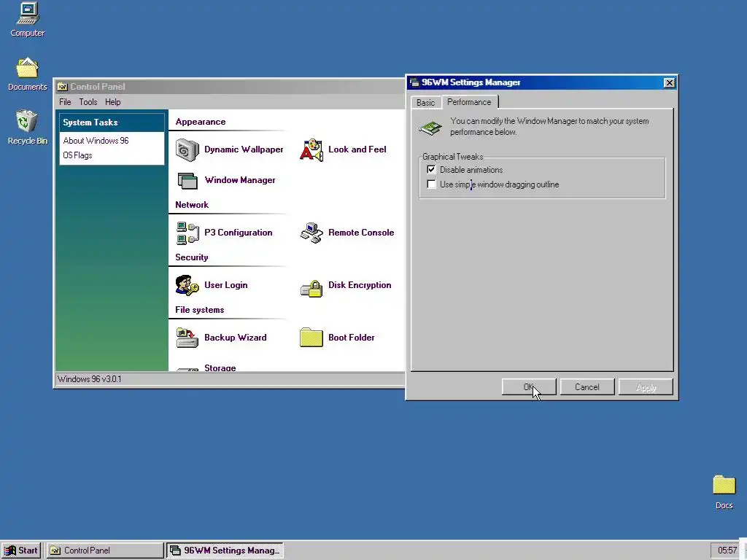Open the File menu in Control Panel
This screenshot has height=560, width=747.
[x=65, y=102]
